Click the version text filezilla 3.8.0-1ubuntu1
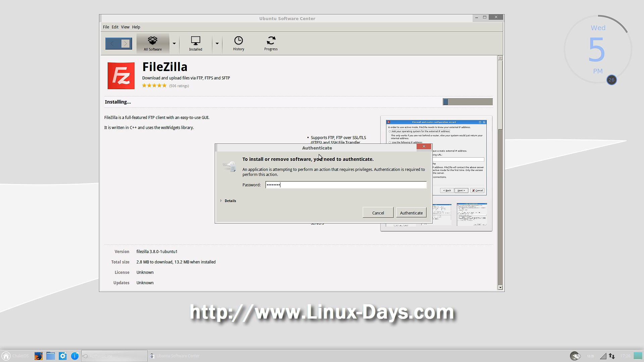Viewport: 644px width, 362px height. [157, 252]
